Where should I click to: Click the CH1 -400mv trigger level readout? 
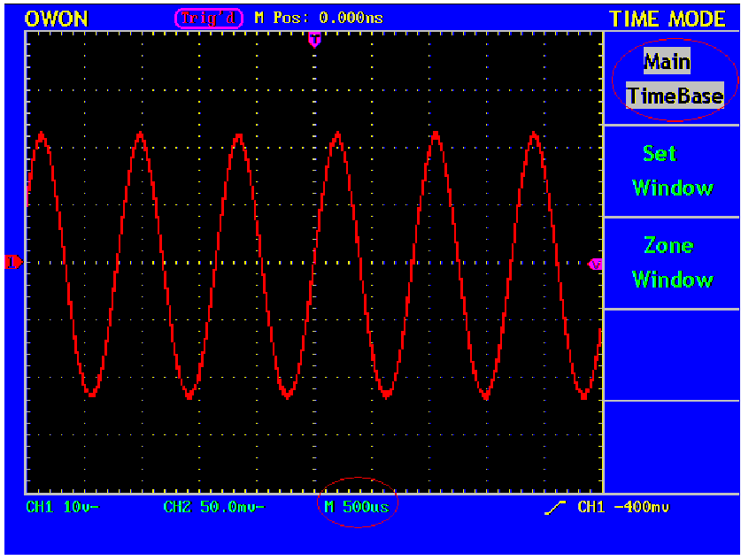point(623,507)
